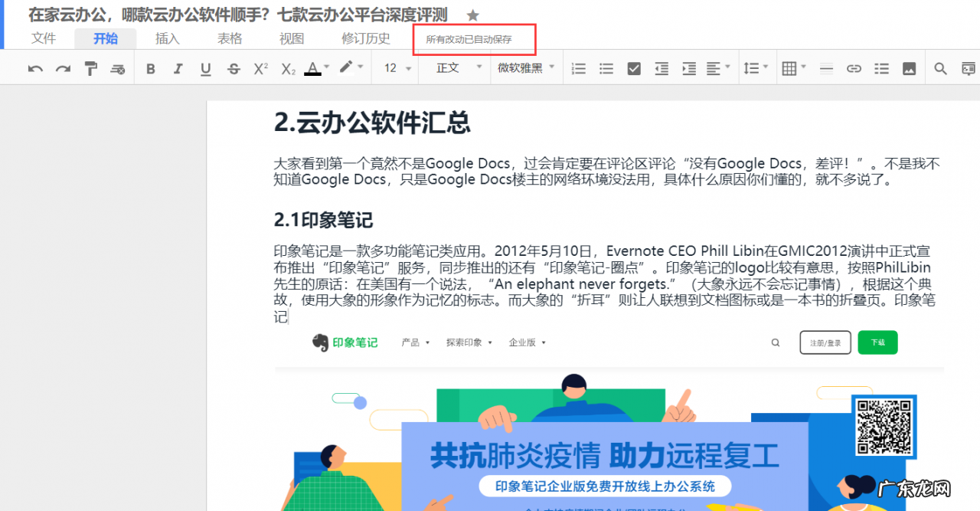Open the font color picker
This screenshot has width=980, height=511.
[x=314, y=67]
